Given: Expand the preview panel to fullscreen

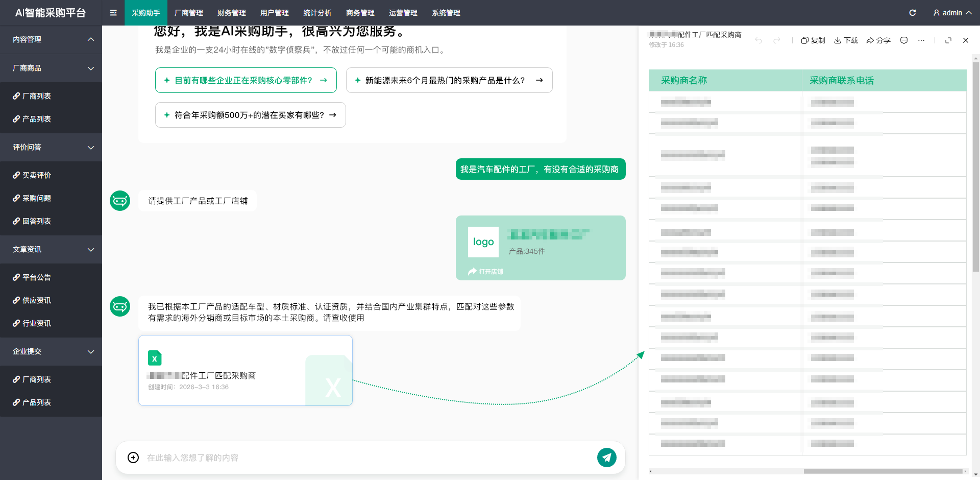Looking at the screenshot, I should tap(948, 40).
